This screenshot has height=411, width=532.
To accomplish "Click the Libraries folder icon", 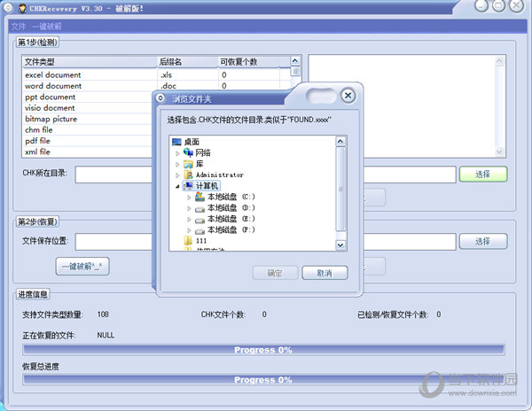I will (188, 164).
